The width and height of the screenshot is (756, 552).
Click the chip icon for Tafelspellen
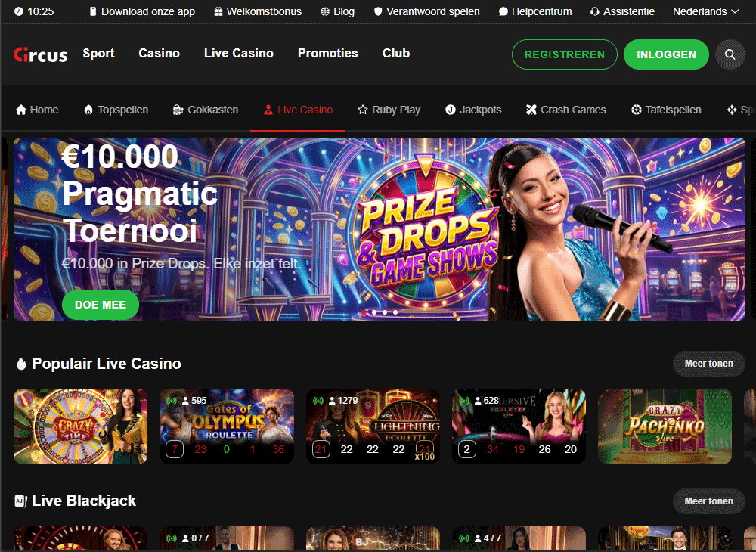pos(637,110)
